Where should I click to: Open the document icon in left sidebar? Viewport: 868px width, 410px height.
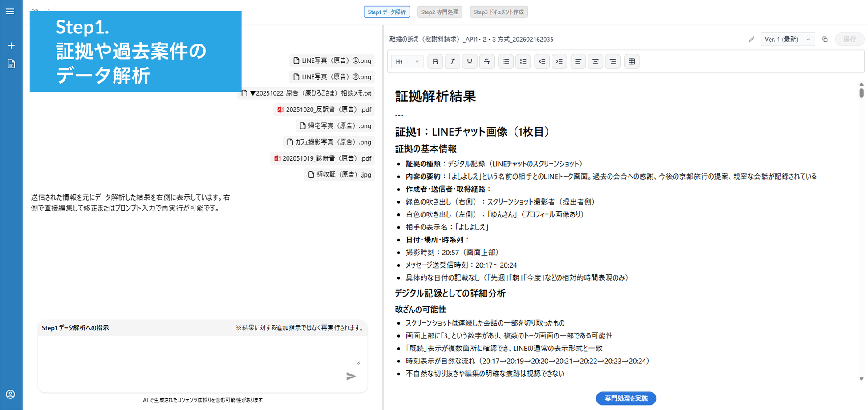click(11, 64)
